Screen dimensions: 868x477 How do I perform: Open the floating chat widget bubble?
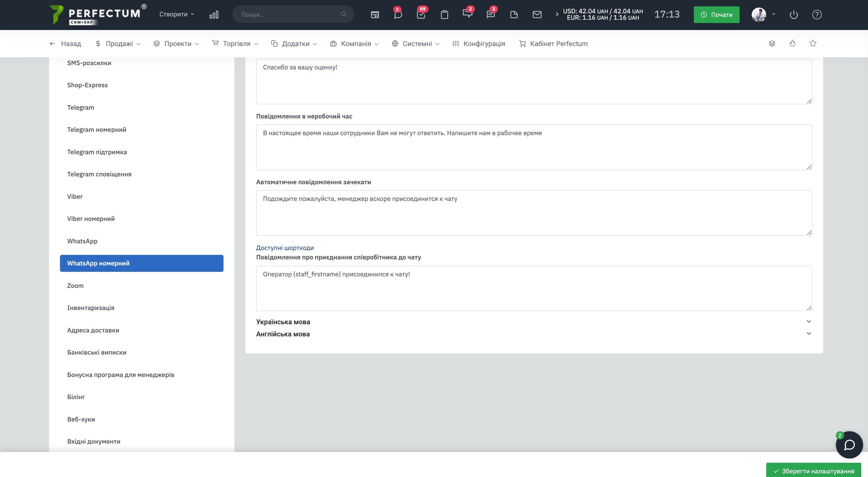(849, 445)
